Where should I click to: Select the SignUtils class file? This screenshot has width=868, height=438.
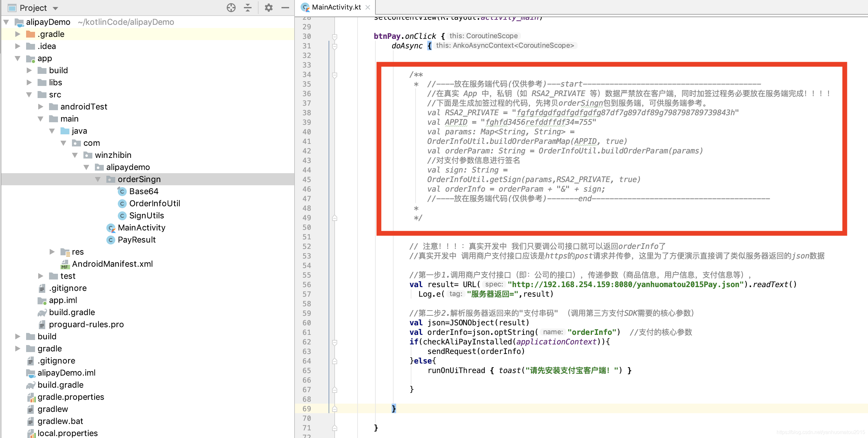coord(146,215)
